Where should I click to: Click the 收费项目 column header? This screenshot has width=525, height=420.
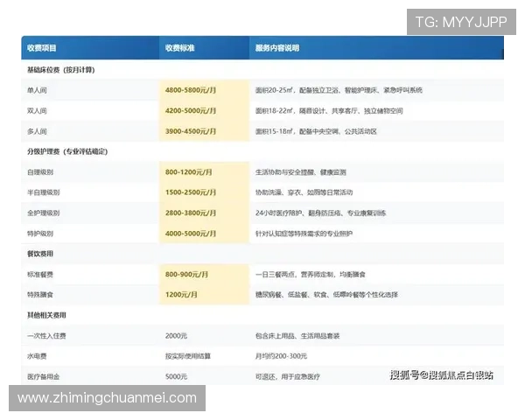tap(42, 48)
